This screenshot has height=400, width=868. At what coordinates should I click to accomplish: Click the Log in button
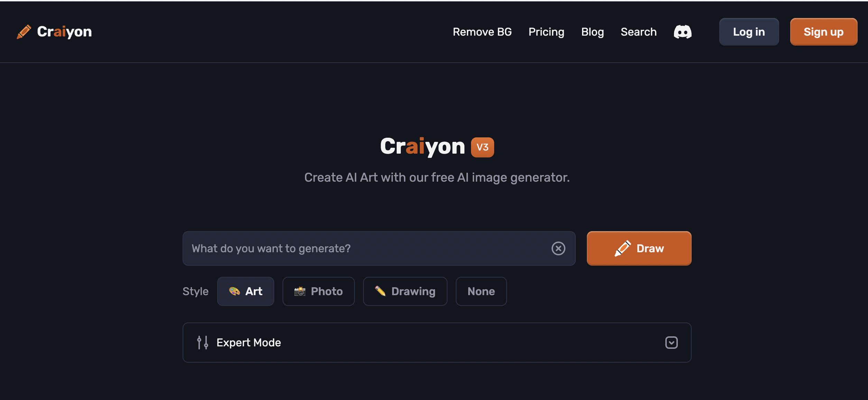click(x=748, y=31)
